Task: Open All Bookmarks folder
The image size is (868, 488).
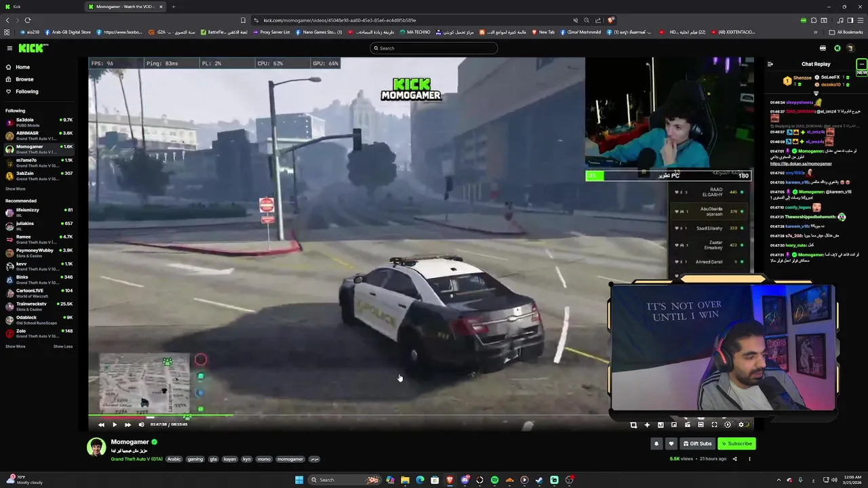Action: coord(846,32)
